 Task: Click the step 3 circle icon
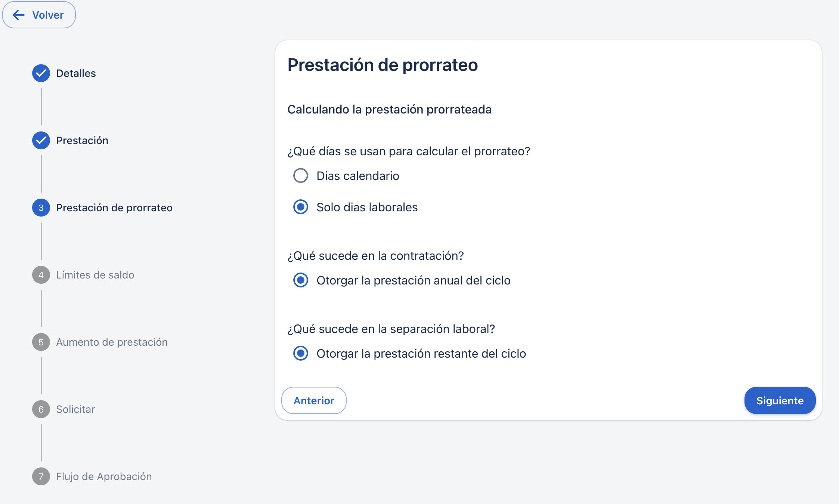(x=41, y=208)
